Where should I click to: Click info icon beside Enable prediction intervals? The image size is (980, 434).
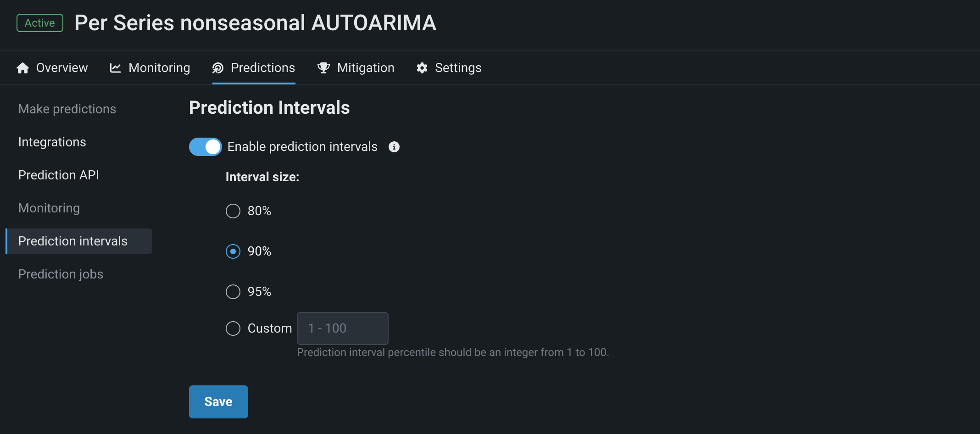pos(394,147)
